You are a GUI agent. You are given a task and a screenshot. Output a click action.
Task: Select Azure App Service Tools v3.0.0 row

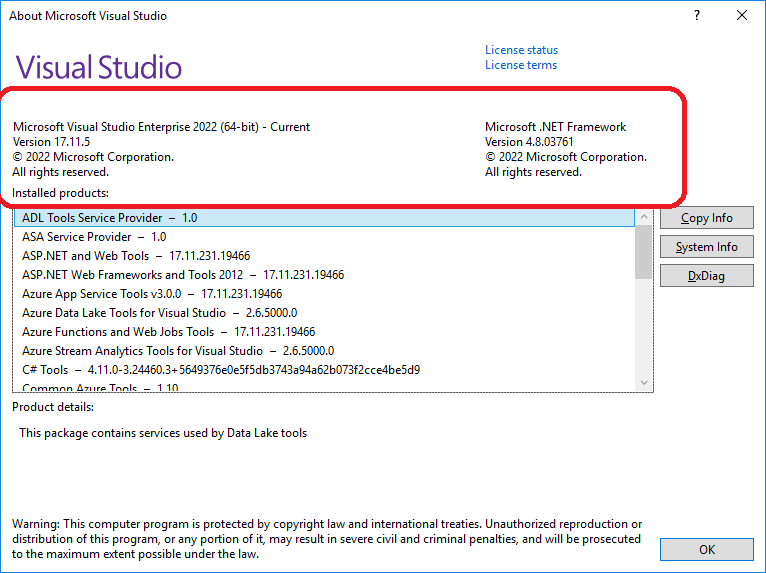click(x=324, y=294)
